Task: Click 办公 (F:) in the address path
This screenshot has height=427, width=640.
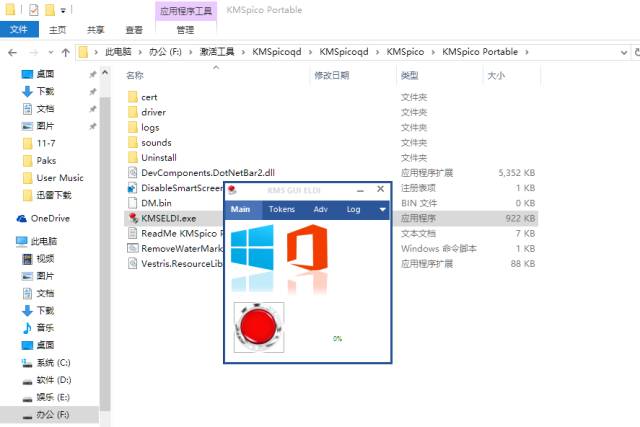Action: [165, 52]
